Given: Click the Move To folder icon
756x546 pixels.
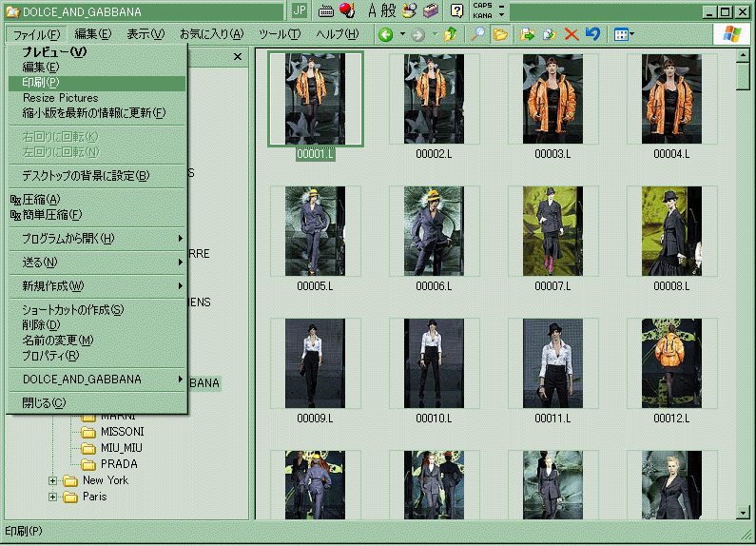Looking at the screenshot, I should [x=526, y=34].
